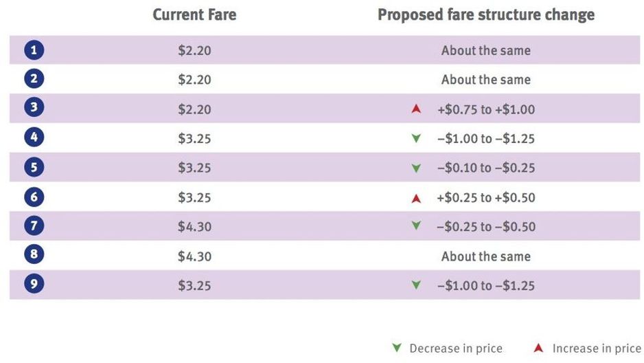Screen dimensions: 644x363
Task: Click the number 4 circle badge
Action: 33,138
